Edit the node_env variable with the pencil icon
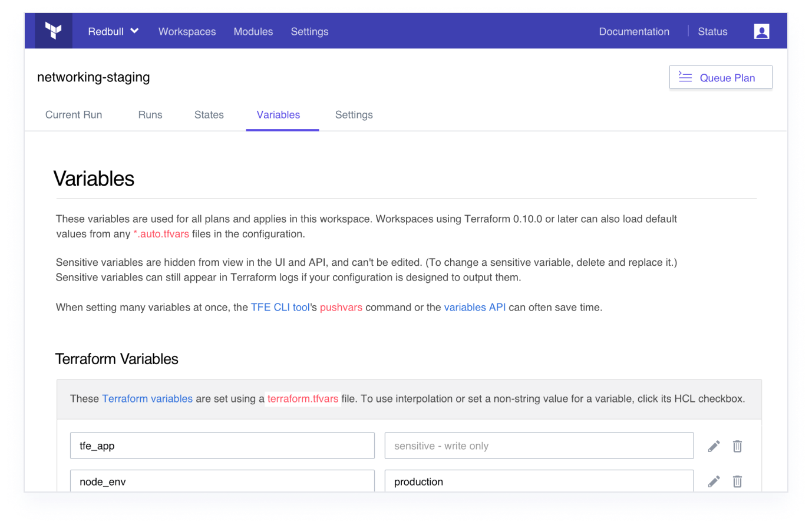Viewport: 812px width, 528px height. coord(714,481)
